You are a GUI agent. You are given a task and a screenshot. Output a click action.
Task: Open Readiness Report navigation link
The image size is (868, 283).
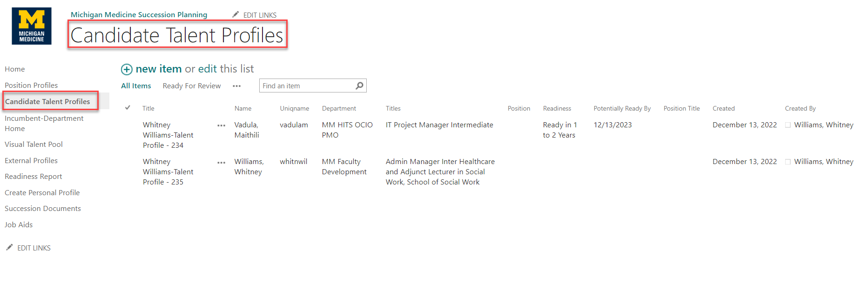point(34,177)
